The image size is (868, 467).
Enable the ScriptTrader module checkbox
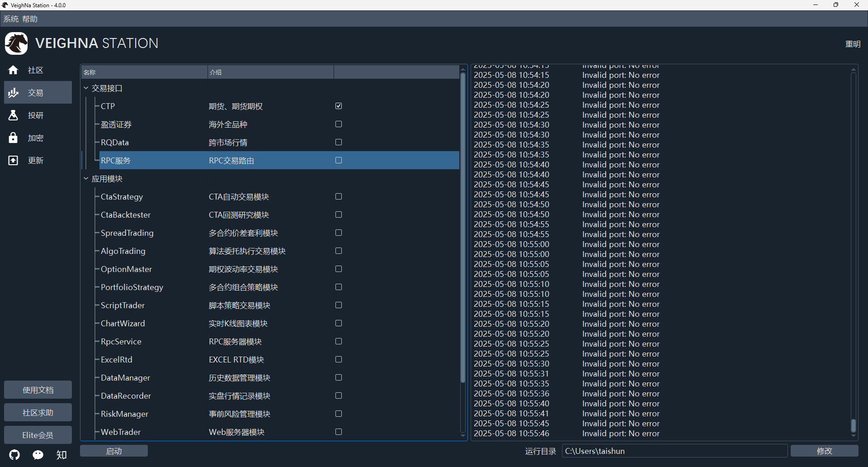point(339,305)
